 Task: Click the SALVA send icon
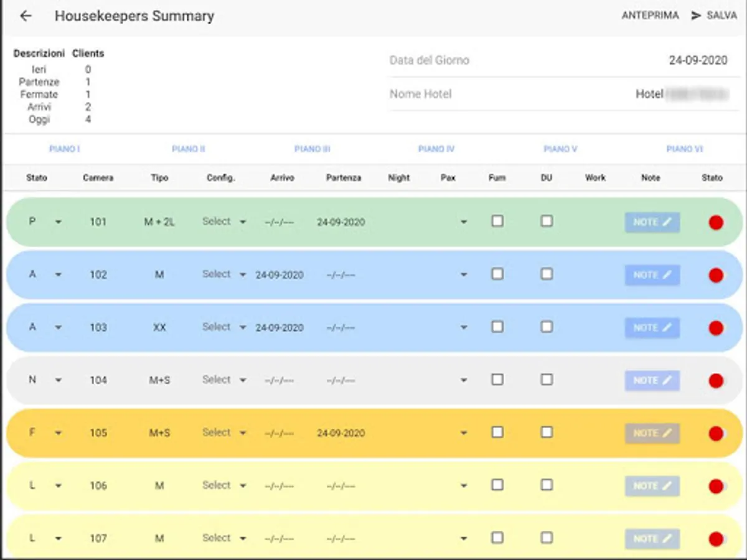pos(696,16)
